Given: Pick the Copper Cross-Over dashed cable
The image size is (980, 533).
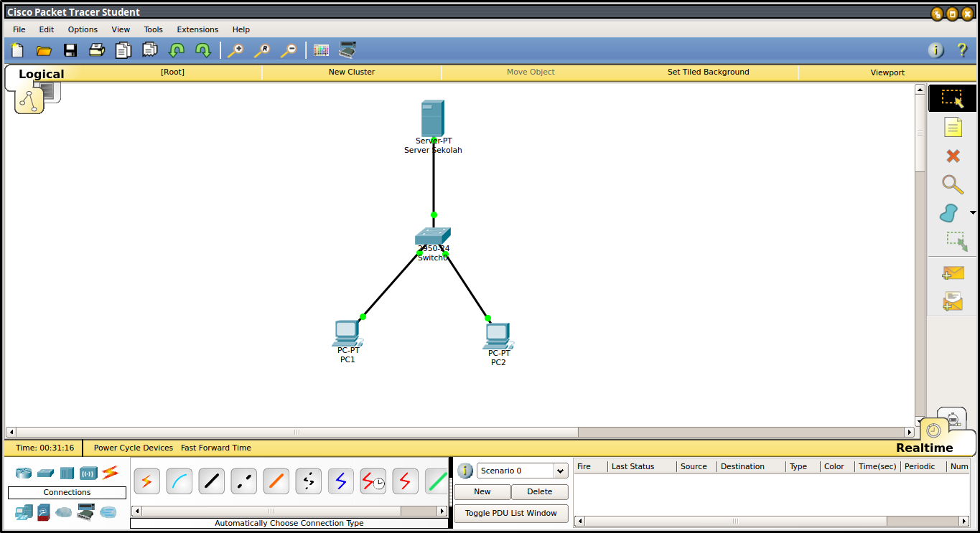Looking at the screenshot, I should [244, 481].
